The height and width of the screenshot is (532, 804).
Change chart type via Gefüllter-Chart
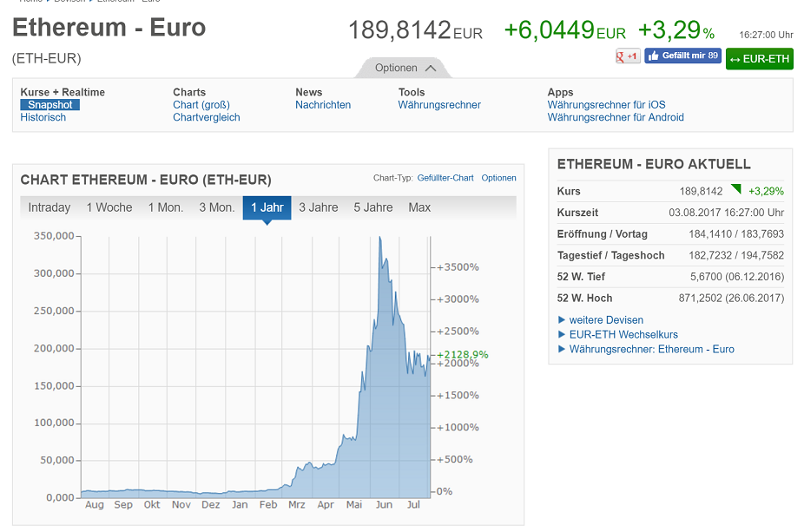[445, 178]
